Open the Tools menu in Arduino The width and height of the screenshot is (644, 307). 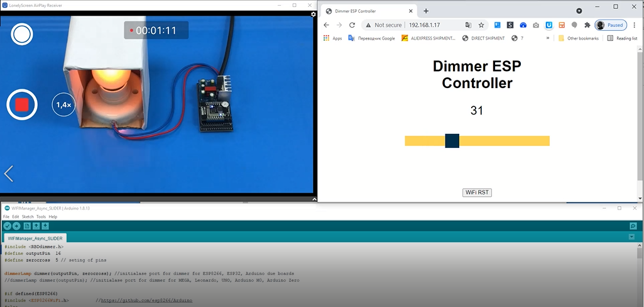tap(41, 216)
